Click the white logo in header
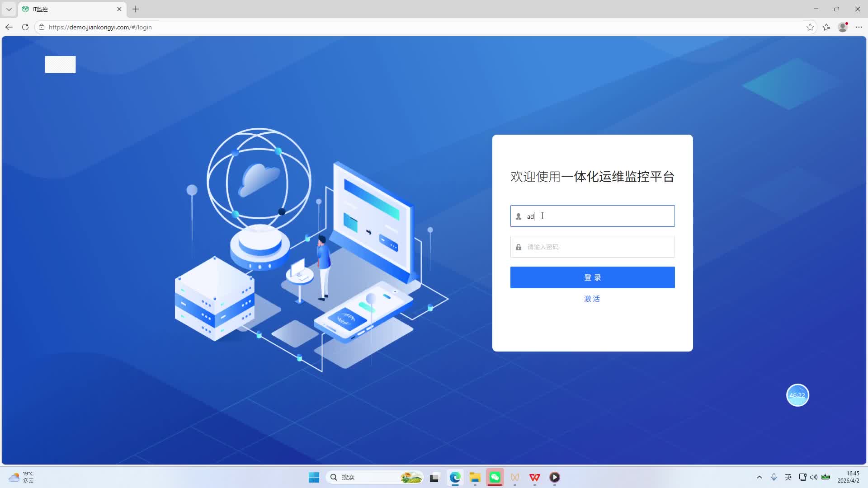 (x=60, y=65)
